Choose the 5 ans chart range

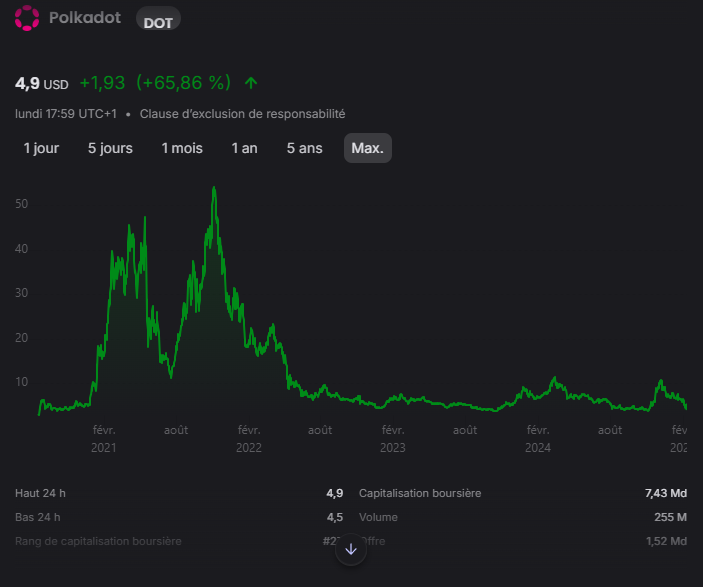tap(304, 148)
